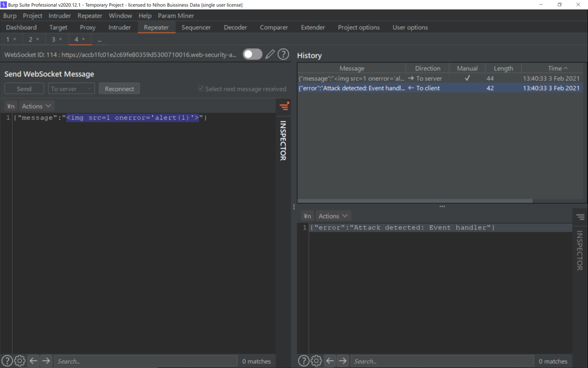Switch to the Dashboard tab

coord(22,27)
